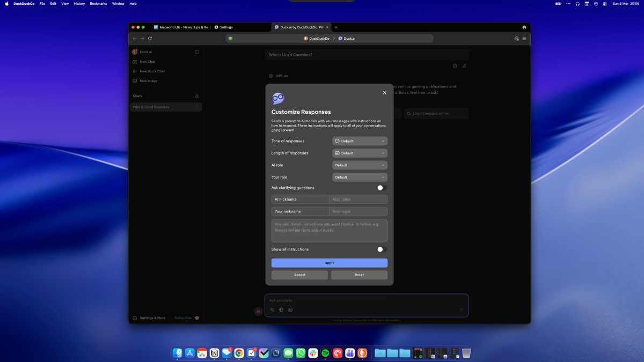Click the Duck.ai chat sidebar collapse icon
644x362 pixels.
tap(197, 52)
